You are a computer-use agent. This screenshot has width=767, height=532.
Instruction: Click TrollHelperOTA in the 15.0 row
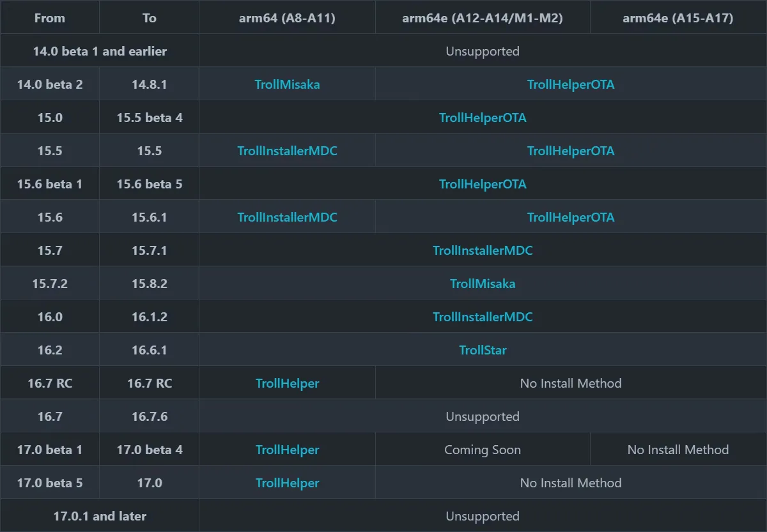[483, 118]
